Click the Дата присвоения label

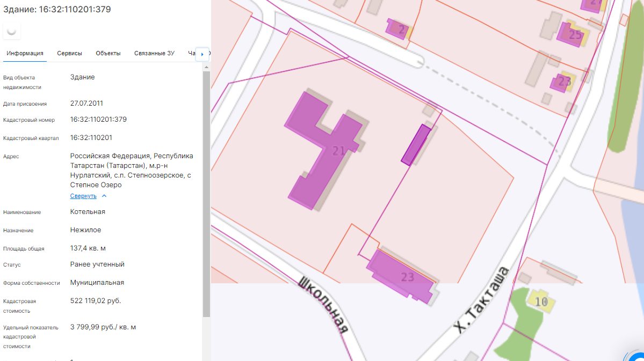click(25, 104)
